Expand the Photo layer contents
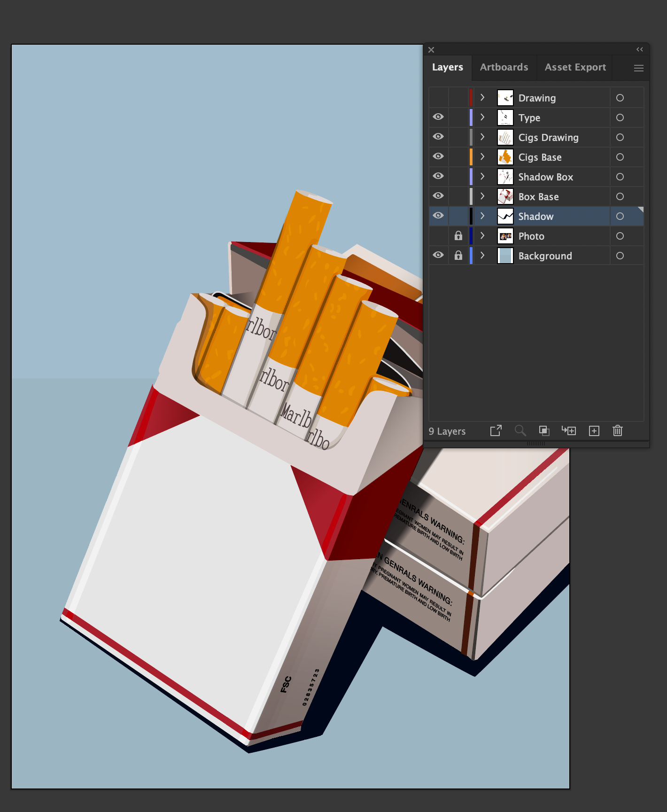Viewport: 667px width, 812px height. pos(482,236)
